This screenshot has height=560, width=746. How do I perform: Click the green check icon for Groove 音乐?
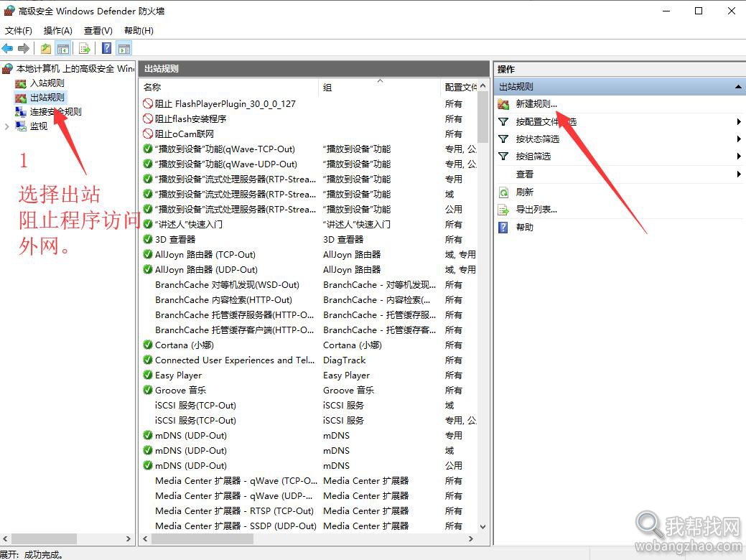[x=148, y=390]
